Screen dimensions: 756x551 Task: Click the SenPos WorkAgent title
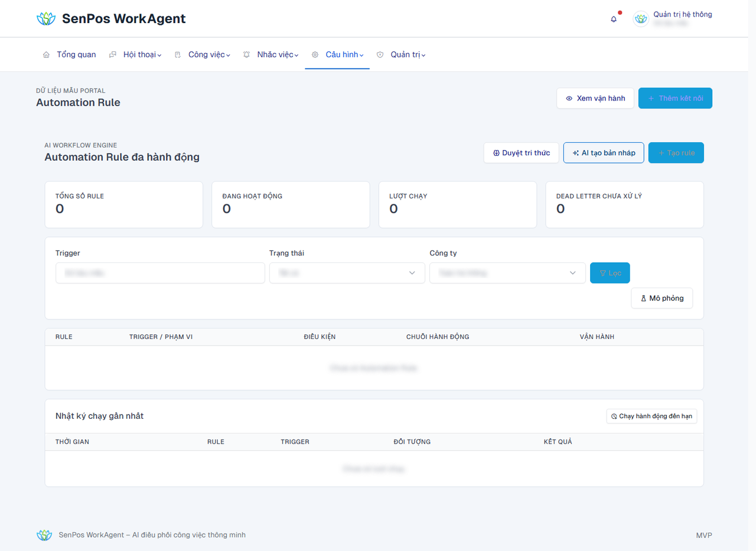pos(124,19)
